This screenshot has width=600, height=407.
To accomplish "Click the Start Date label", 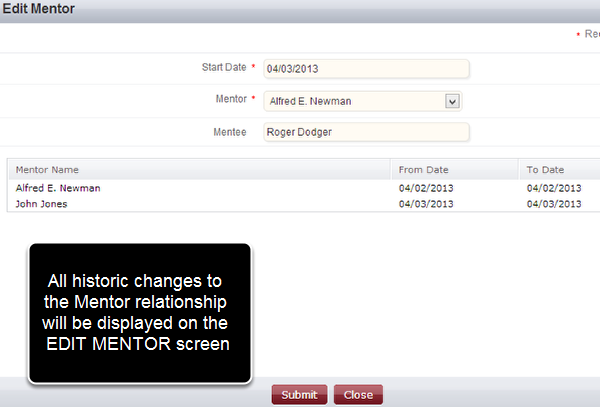I will 224,67.
